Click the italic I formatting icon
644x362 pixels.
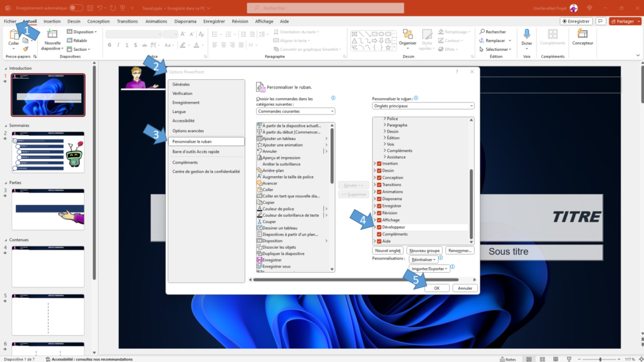118,45
